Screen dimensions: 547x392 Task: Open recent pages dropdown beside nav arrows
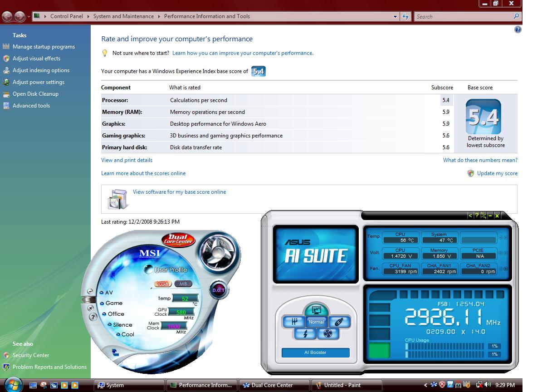pos(29,17)
